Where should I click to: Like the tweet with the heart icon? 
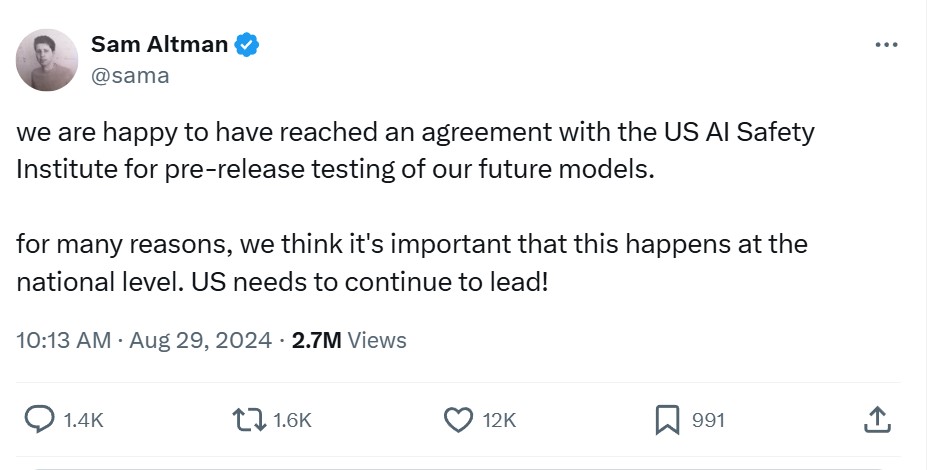[x=458, y=420]
